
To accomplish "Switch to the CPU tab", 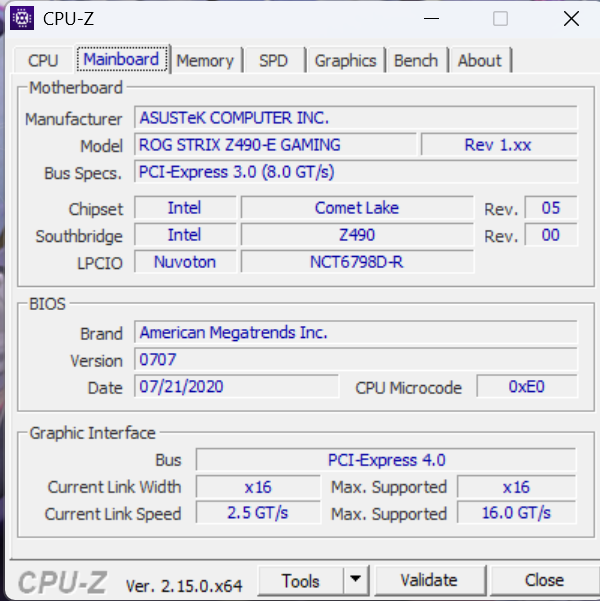I will click(x=43, y=61).
